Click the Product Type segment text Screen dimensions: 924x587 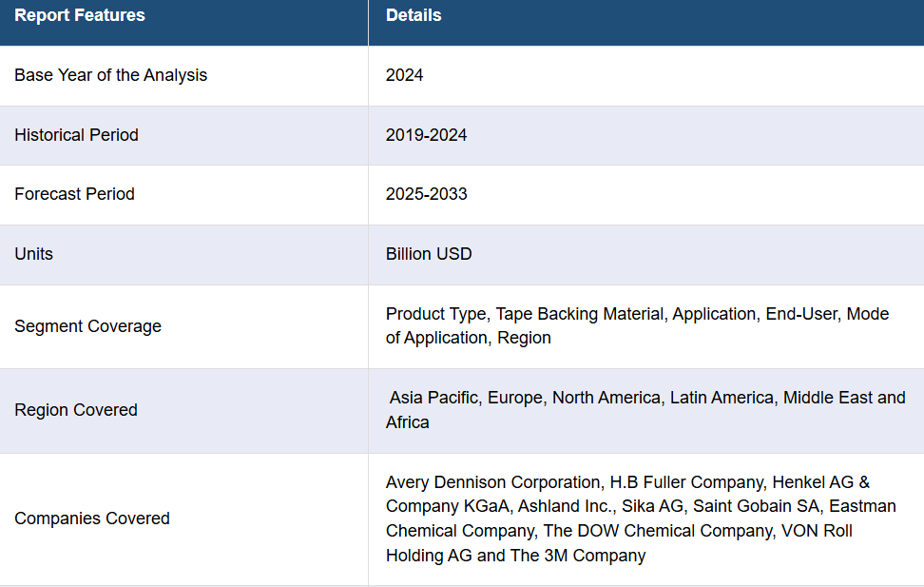click(436, 314)
